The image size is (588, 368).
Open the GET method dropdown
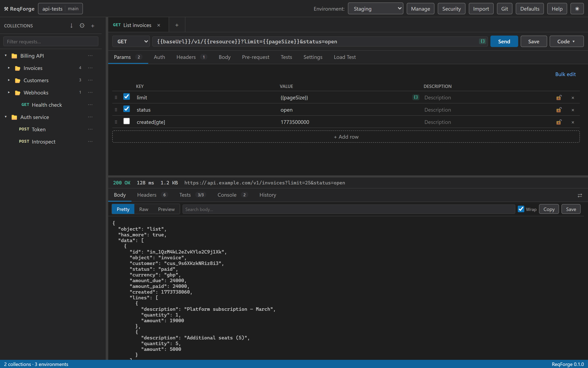click(131, 41)
